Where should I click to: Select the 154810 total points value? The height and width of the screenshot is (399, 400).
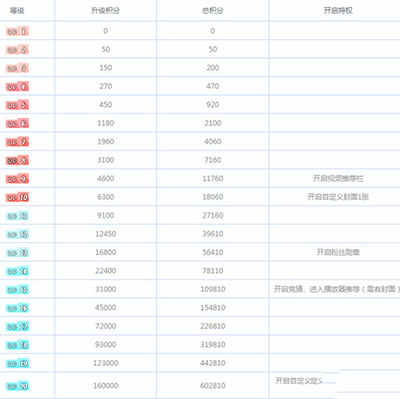point(213,307)
